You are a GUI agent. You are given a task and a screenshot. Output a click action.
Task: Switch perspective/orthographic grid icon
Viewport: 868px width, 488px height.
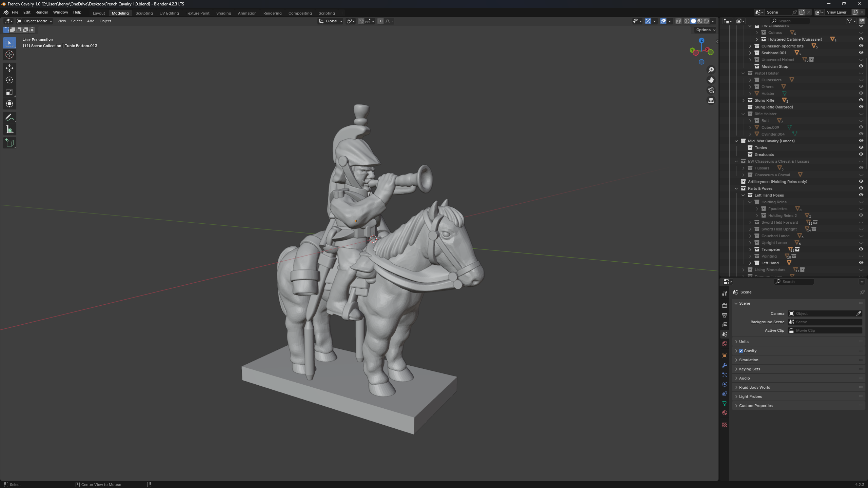[711, 101]
